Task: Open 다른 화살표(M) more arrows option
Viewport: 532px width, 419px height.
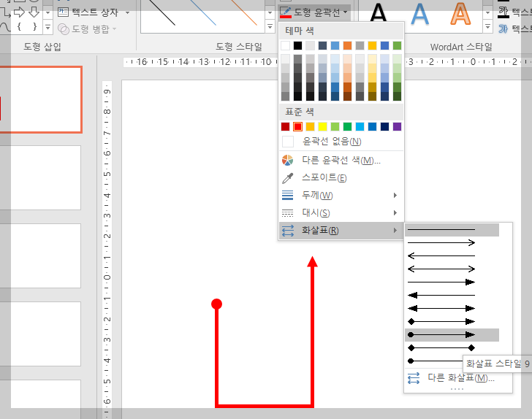Action: (x=458, y=377)
